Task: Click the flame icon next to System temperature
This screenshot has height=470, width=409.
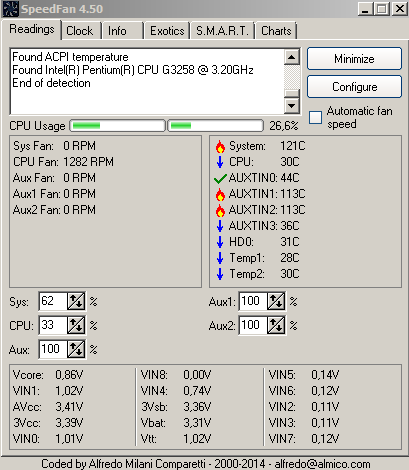Action: 220,146
